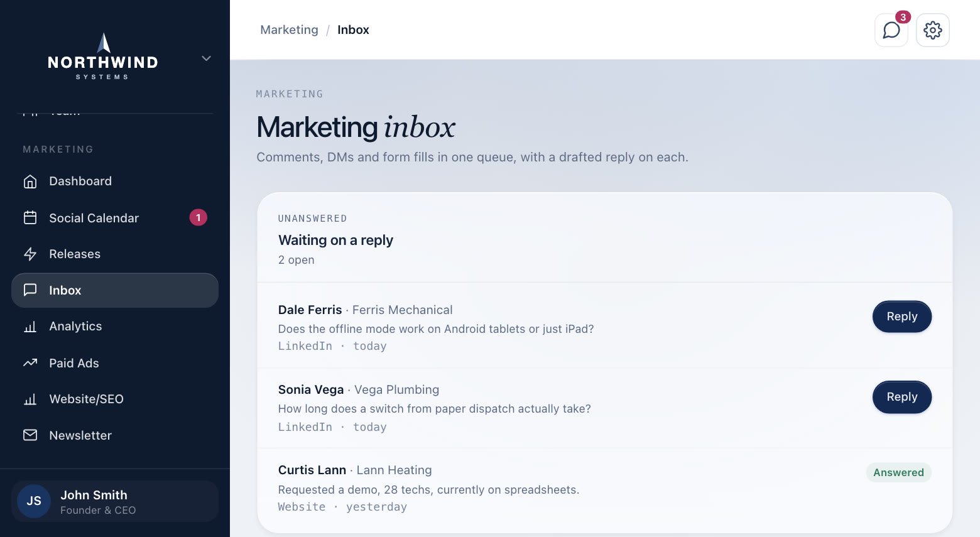Reply to Dale Ferris message
The height and width of the screenshot is (537, 980).
902,317
